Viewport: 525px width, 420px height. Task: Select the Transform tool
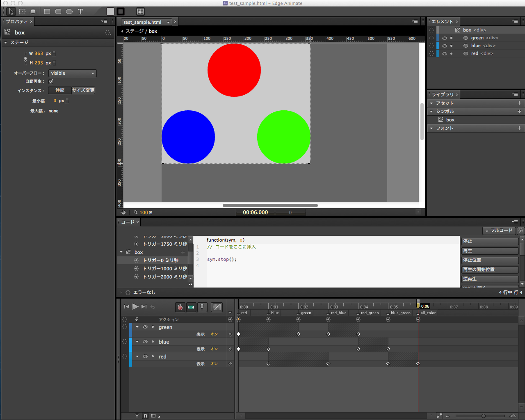22,11
